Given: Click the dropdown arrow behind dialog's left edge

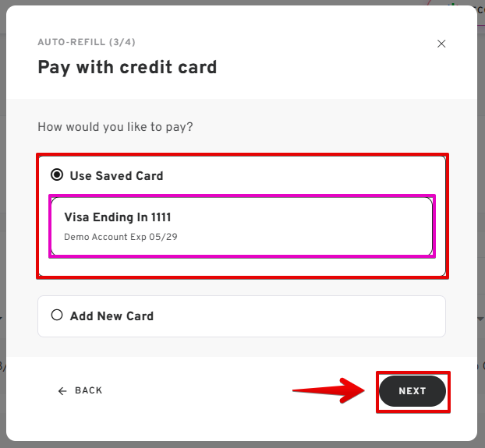Looking at the screenshot, I should (2, 319).
